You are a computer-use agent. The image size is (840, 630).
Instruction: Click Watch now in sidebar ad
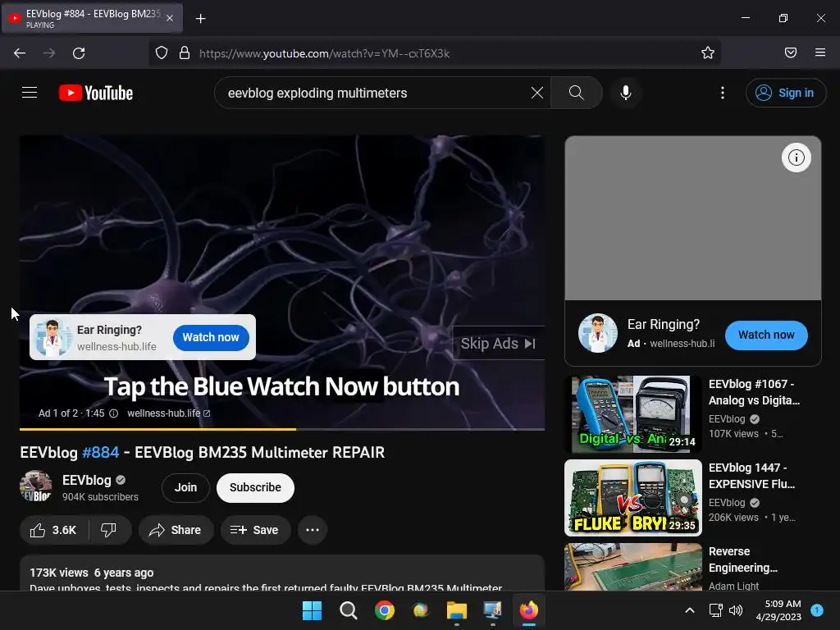tap(766, 335)
